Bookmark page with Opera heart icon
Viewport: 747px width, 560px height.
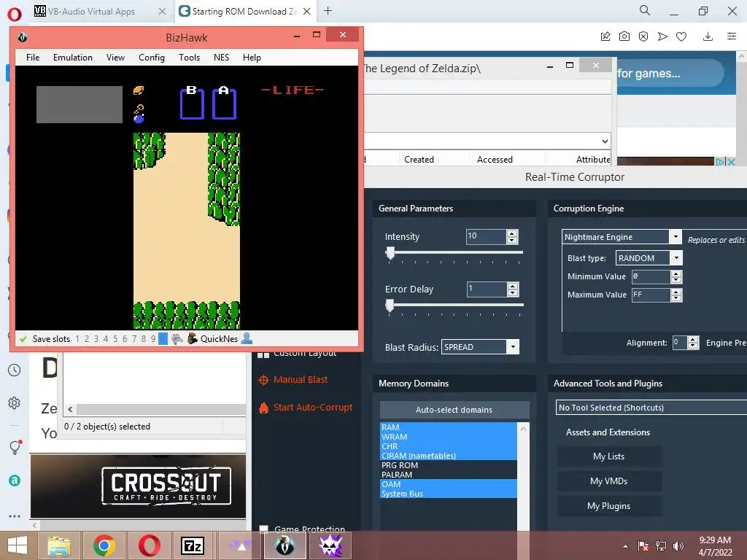681,36
